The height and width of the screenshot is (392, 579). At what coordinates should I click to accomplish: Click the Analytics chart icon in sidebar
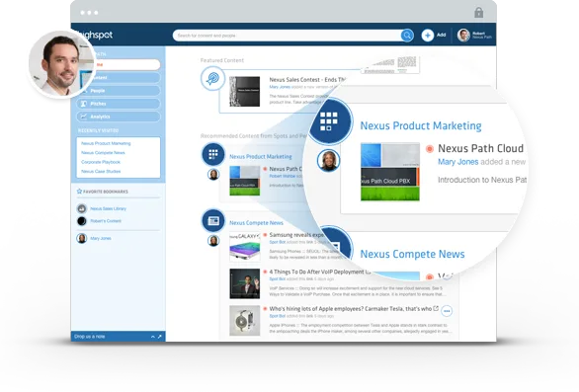coord(84,117)
